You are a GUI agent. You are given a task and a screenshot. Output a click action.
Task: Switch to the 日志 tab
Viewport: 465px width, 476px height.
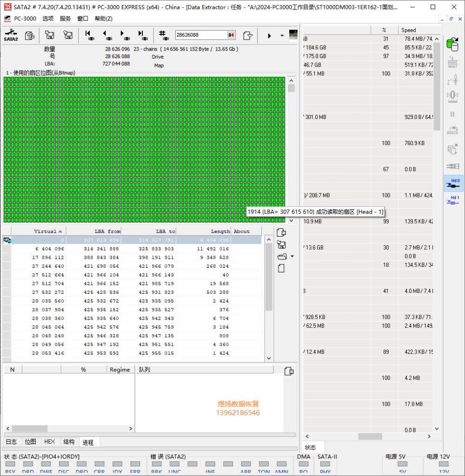coord(12,442)
